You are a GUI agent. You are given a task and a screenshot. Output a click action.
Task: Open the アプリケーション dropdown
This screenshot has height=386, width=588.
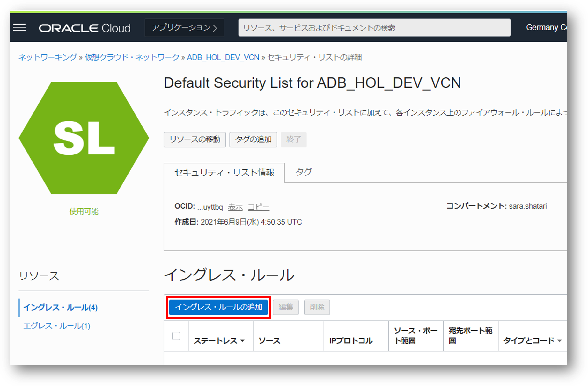(184, 28)
